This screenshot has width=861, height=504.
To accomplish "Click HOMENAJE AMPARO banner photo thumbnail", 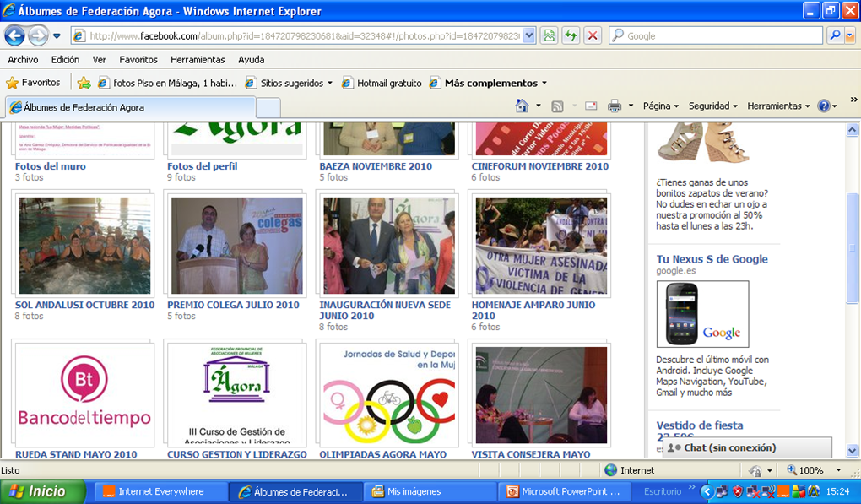I will [x=541, y=246].
